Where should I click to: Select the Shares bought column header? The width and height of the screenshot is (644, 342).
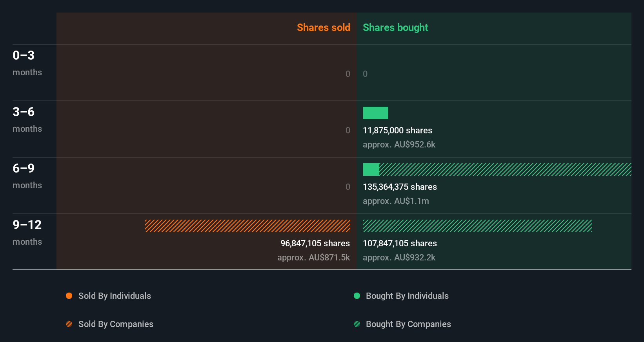[395, 27]
